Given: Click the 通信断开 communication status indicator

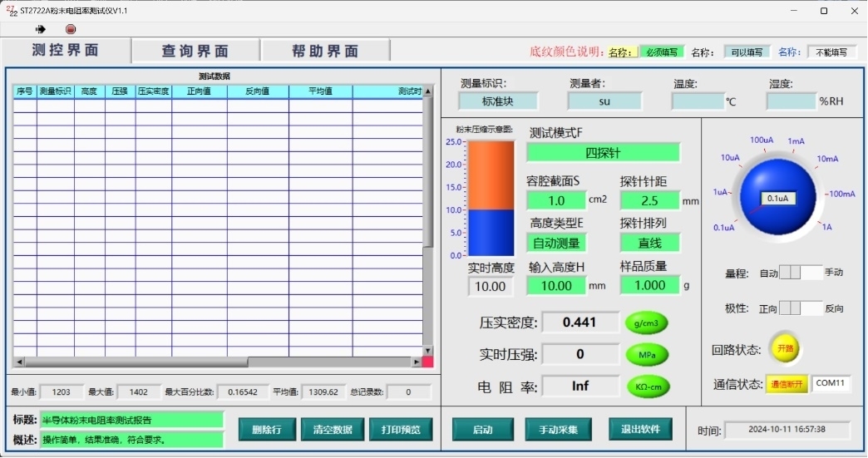Looking at the screenshot, I should tap(787, 384).
